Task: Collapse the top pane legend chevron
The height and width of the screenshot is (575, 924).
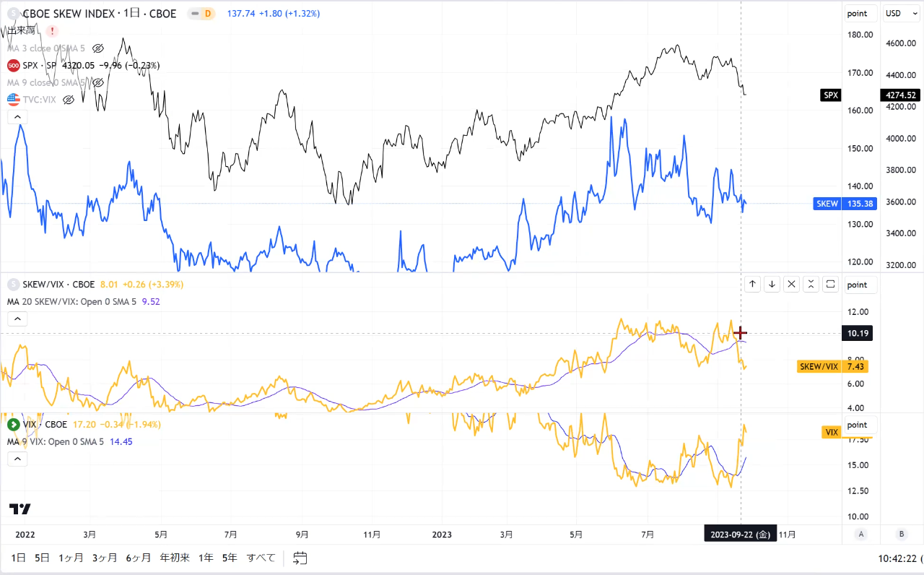Action: tap(17, 117)
